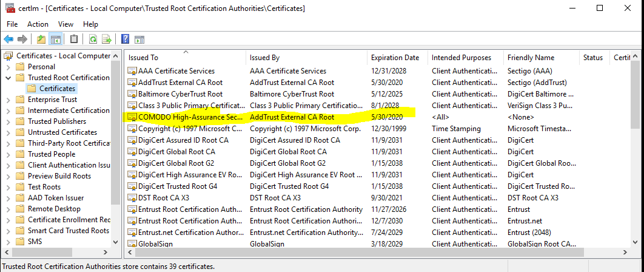644x272 pixels.
Task: Click folder icon next to Test Roots
Action: (x=20, y=187)
